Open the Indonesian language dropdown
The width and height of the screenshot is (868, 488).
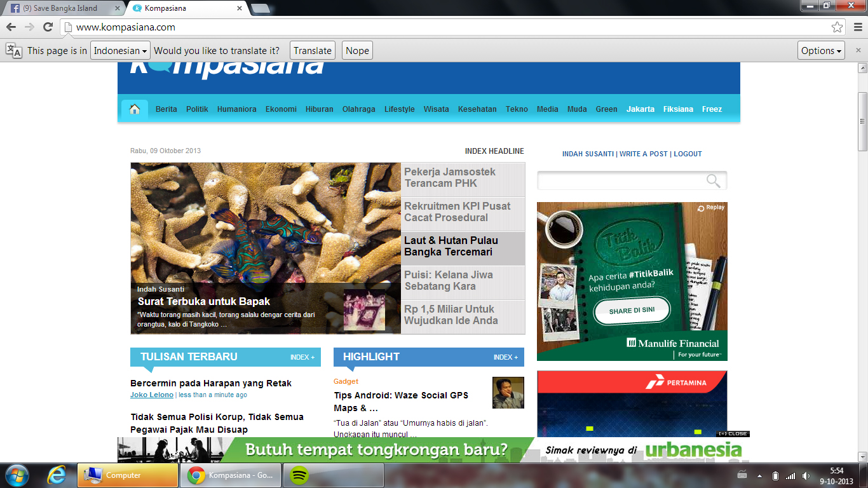coord(120,51)
